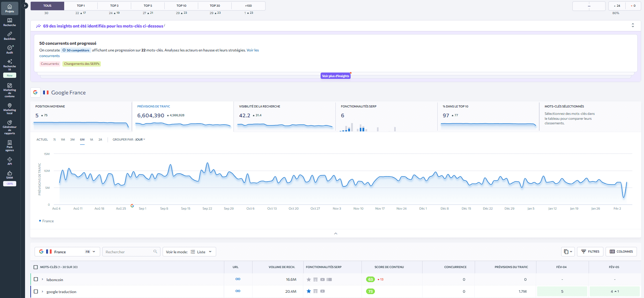Open SMM tool in sidebar
The width and height of the screenshot is (644, 298).
10,175
